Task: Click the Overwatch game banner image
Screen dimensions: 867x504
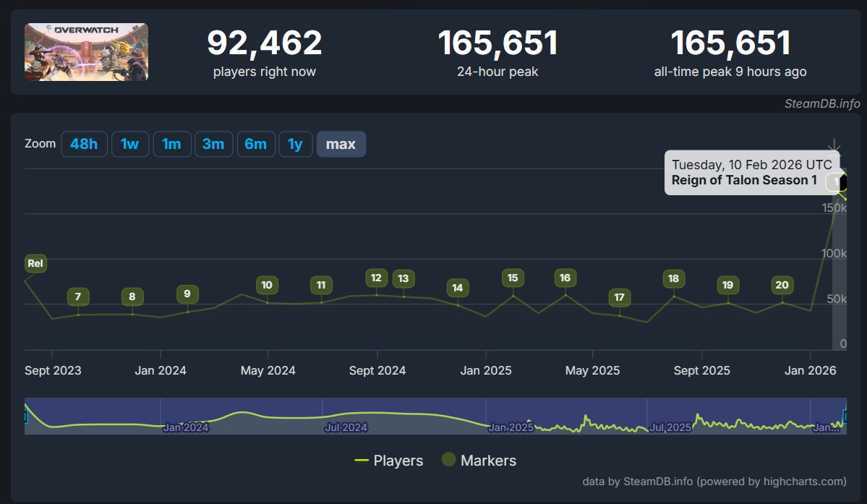Action: click(x=86, y=52)
